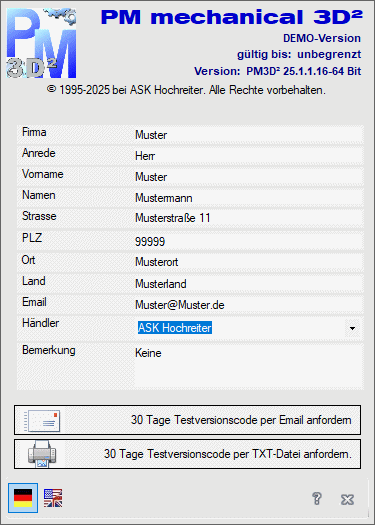Click the Namen field with Mustermann
Screen dimensions: 375x525
pos(248,198)
